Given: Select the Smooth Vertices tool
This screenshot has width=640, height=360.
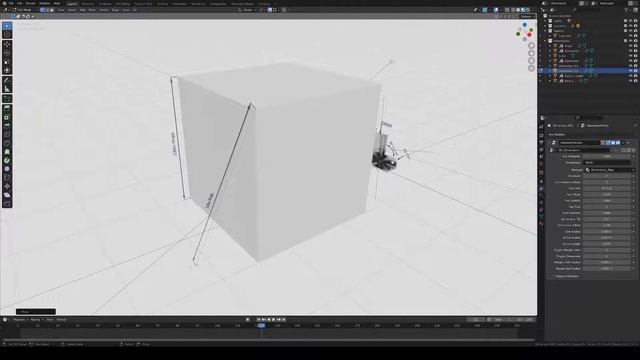Looking at the screenshot, I should click(7, 169).
